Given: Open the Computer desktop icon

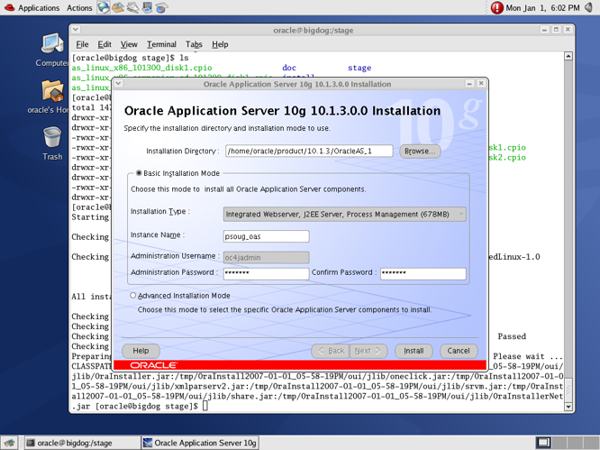Looking at the screenshot, I should (52, 50).
